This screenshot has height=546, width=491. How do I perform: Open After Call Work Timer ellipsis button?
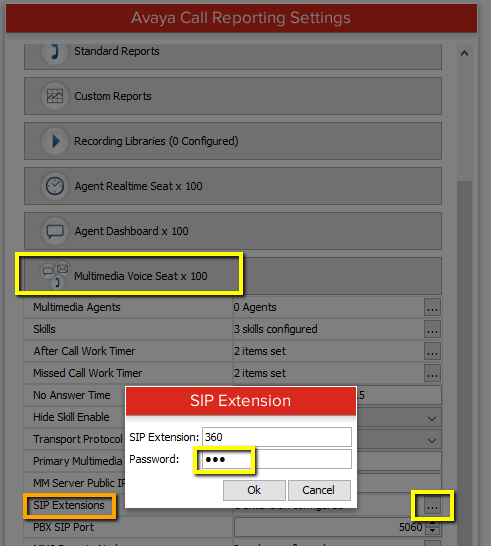pyautogui.click(x=432, y=351)
